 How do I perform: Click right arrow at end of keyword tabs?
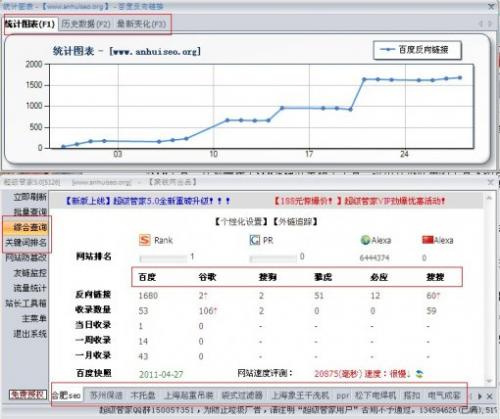[480, 396]
